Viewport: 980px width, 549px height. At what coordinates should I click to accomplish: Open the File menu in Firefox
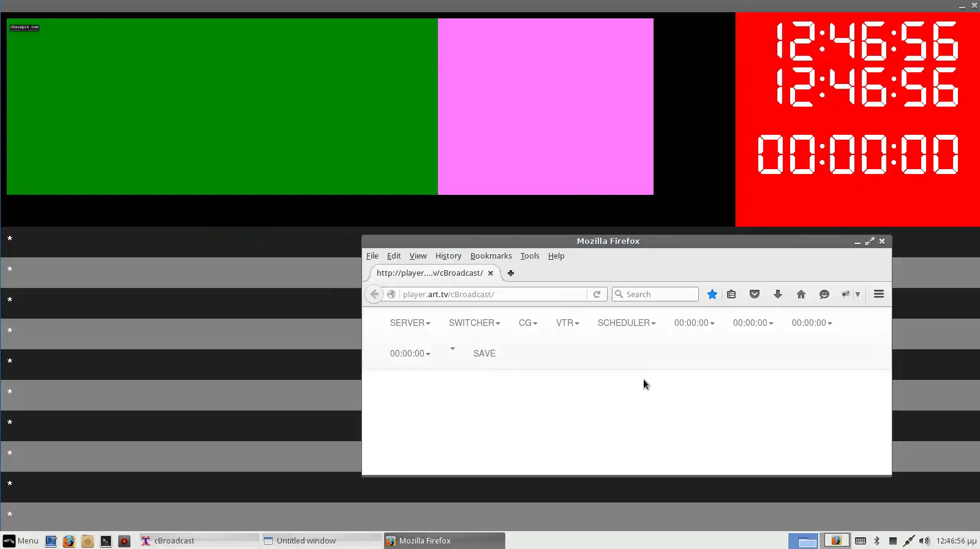(372, 256)
